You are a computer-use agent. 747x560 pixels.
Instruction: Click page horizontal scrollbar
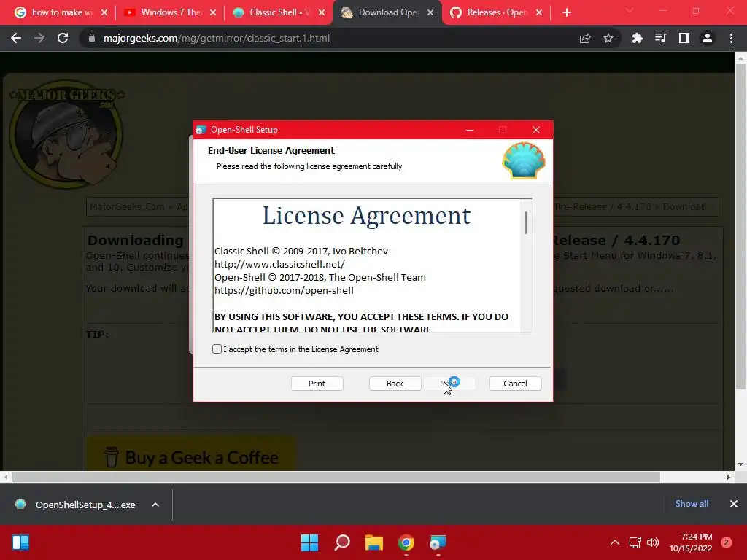tap(336, 477)
